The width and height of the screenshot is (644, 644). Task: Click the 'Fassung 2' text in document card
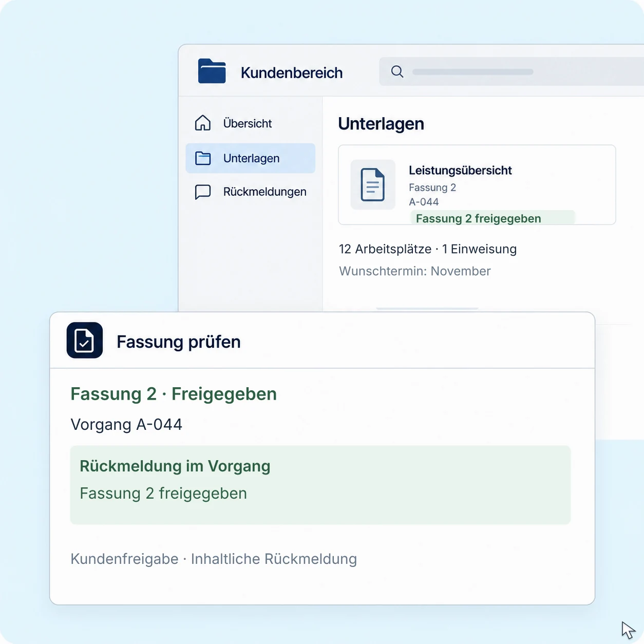coord(432,187)
